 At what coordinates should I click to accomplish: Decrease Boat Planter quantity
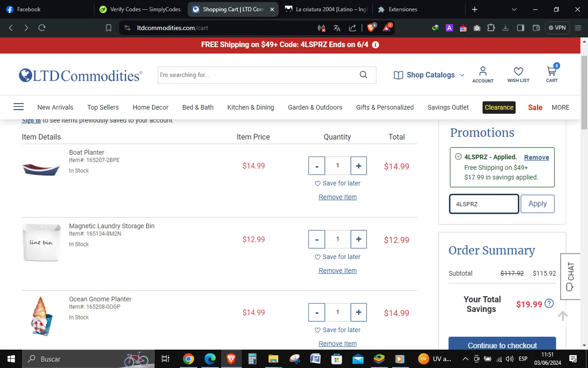(317, 166)
